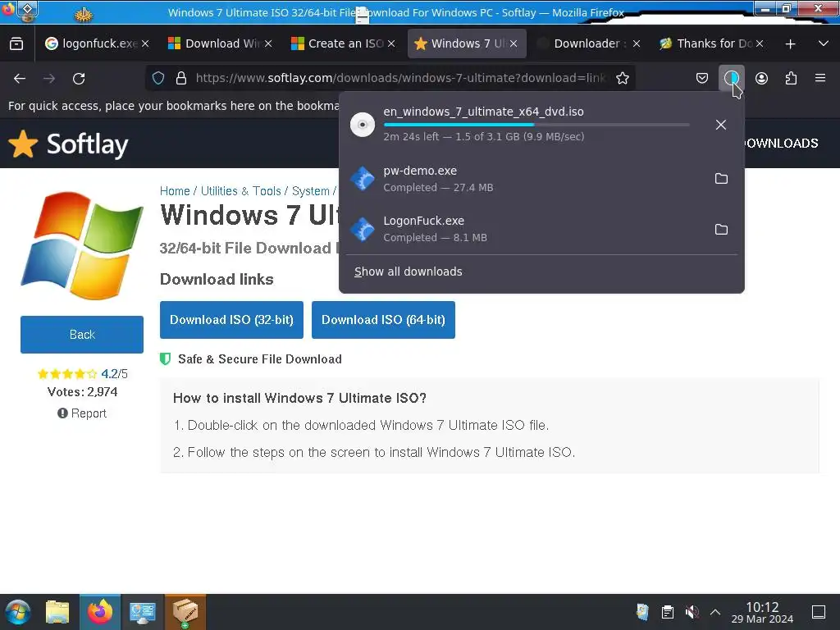Click the Windows 7 logo image
The width and height of the screenshot is (840, 630).
[x=82, y=245]
